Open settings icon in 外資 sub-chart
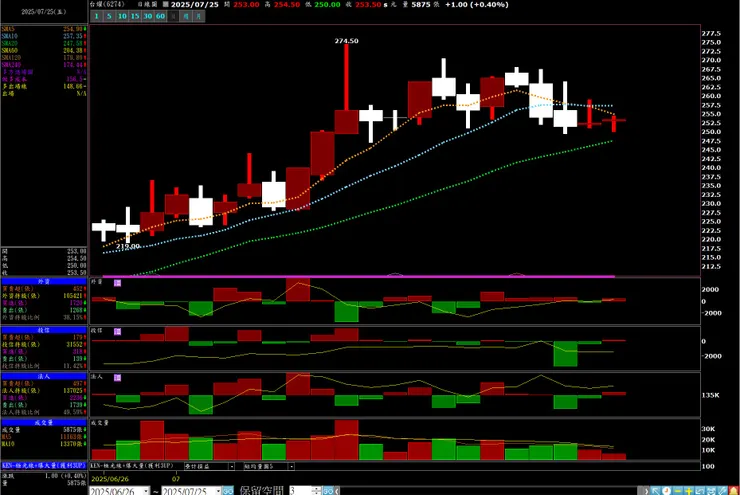 point(118,283)
